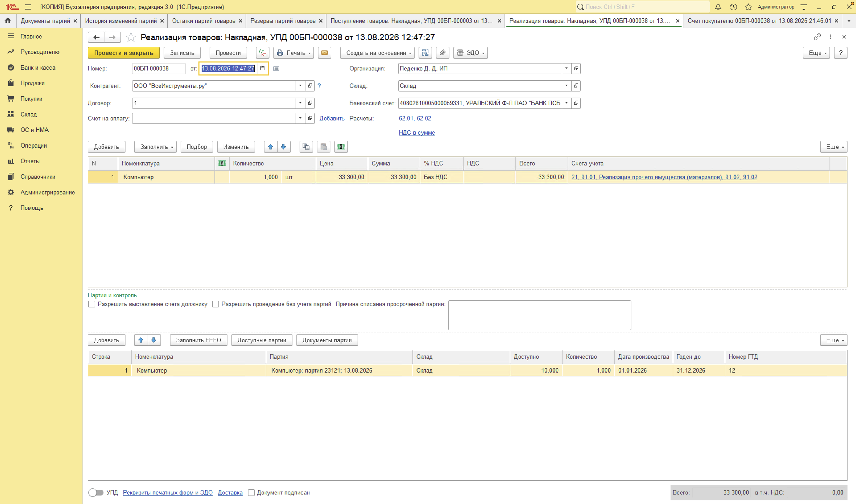The height and width of the screenshot is (504, 856).
Task: Show the history clock icon
Action: pyautogui.click(x=733, y=7)
